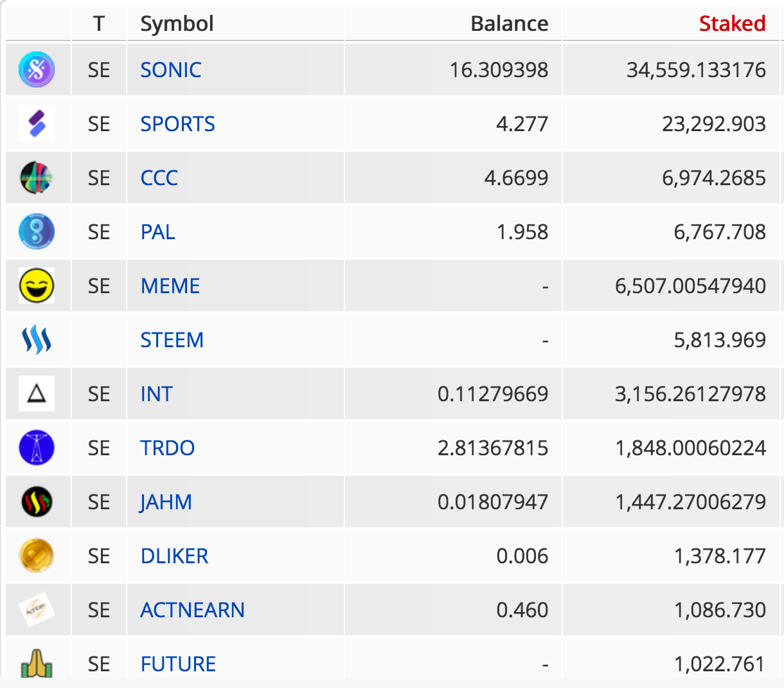Image resolution: width=784 pixels, height=688 pixels.
Task: Click the ACTNEARN token icon
Action: coord(37,610)
